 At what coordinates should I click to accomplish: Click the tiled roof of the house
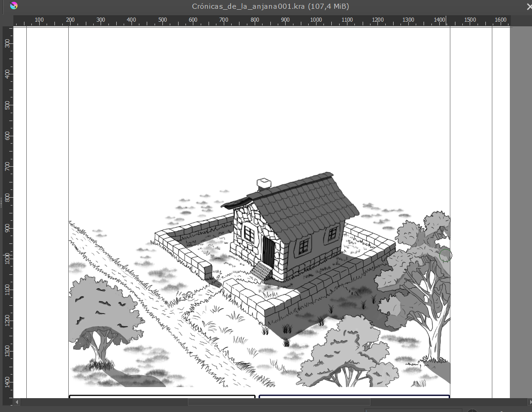(x=305, y=203)
